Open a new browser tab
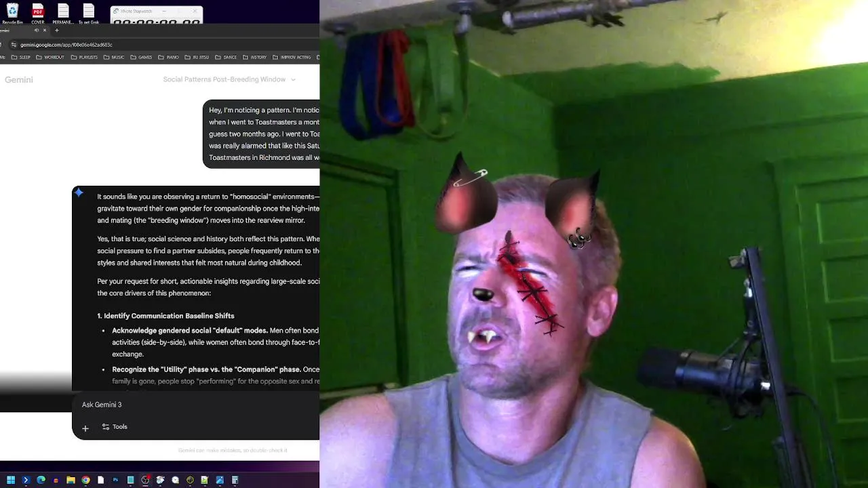The height and width of the screenshot is (488, 868). pyautogui.click(x=57, y=30)
